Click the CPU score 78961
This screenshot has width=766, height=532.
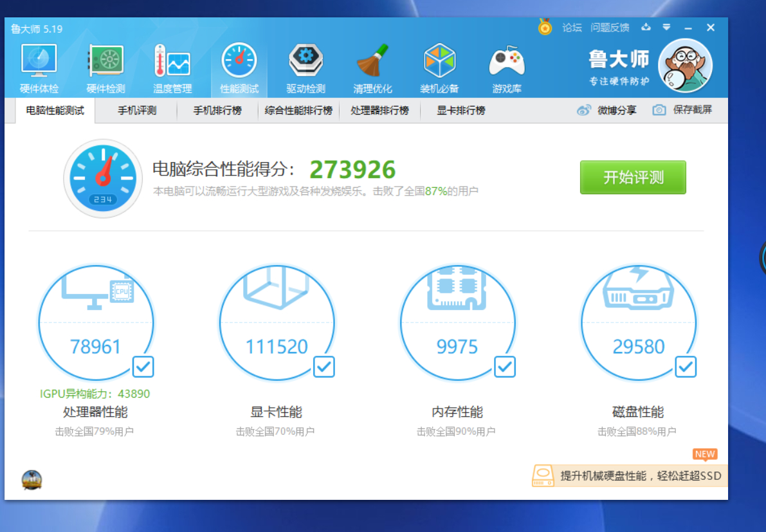[95, 346]
